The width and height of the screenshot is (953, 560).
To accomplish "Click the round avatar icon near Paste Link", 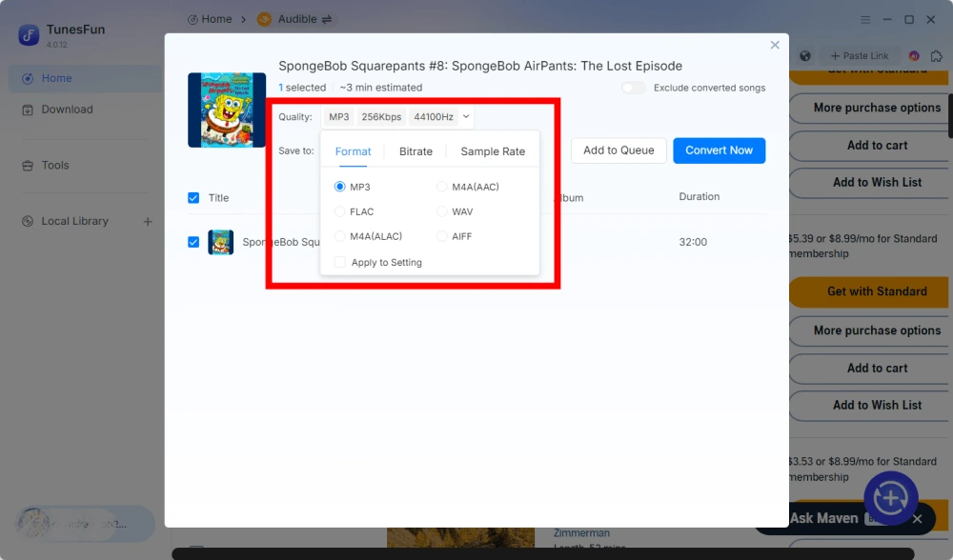I will click(914, 56).
